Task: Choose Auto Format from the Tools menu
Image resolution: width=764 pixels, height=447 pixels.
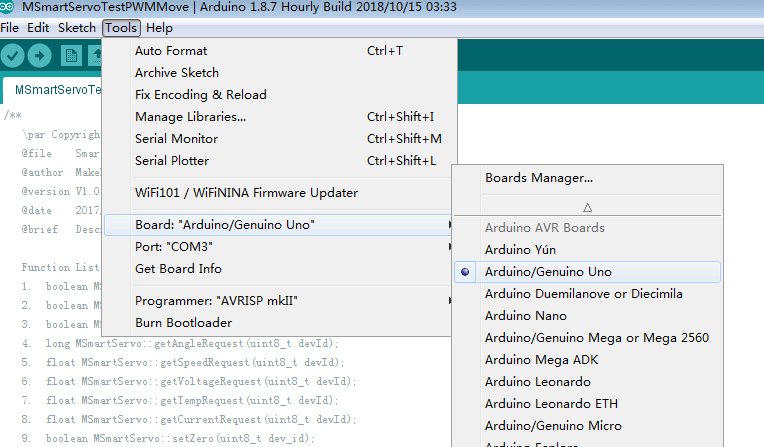Action: pos(278,51)
